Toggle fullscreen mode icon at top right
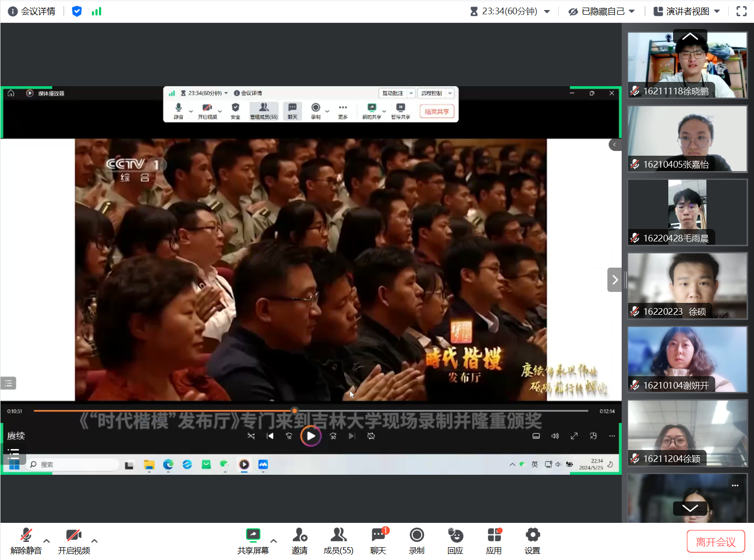The width and height of the screenshot is (754, 560). coord(741,11)
